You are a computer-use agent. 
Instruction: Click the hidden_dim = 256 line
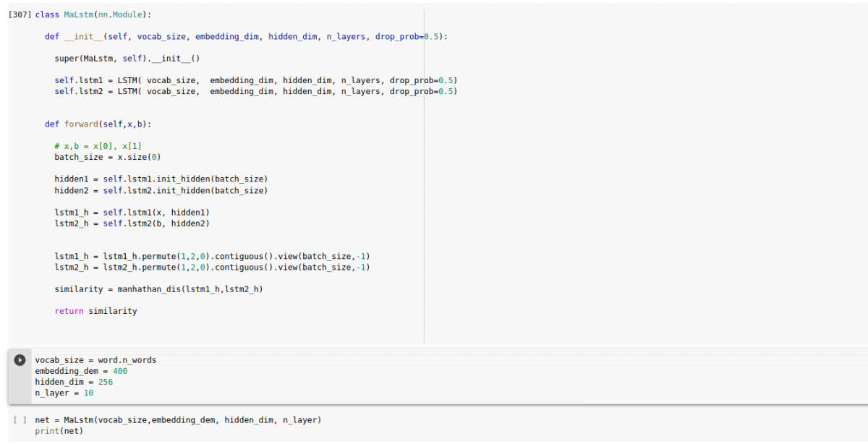point(74,382)
